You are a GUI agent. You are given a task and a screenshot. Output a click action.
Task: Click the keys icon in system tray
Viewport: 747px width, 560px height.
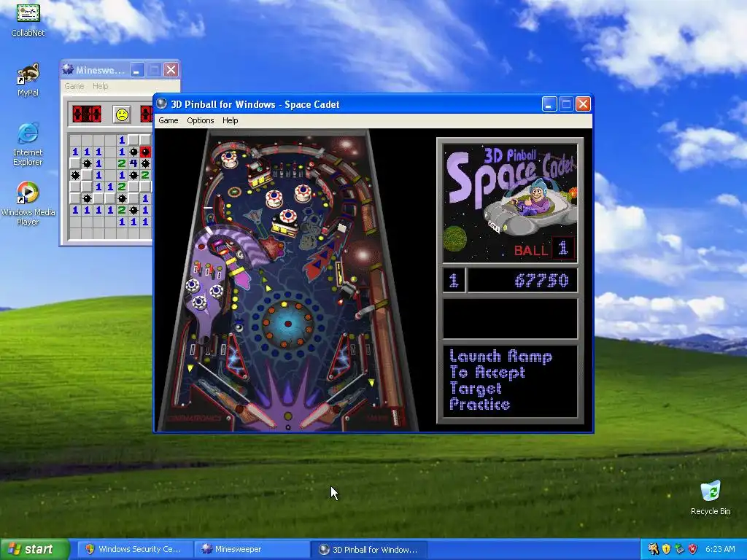click(x=653, y=549)
